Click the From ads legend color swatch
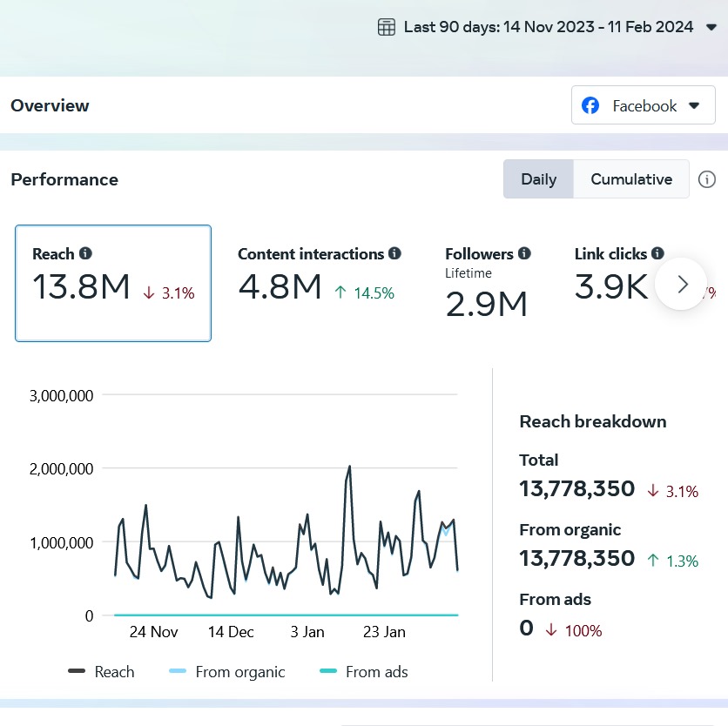 coord(328,671)
